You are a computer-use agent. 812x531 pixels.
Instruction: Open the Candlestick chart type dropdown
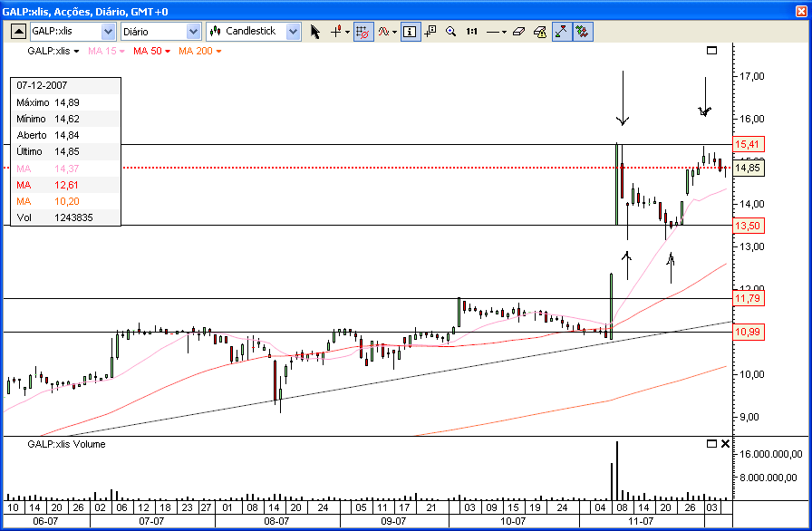coord(293,32)
